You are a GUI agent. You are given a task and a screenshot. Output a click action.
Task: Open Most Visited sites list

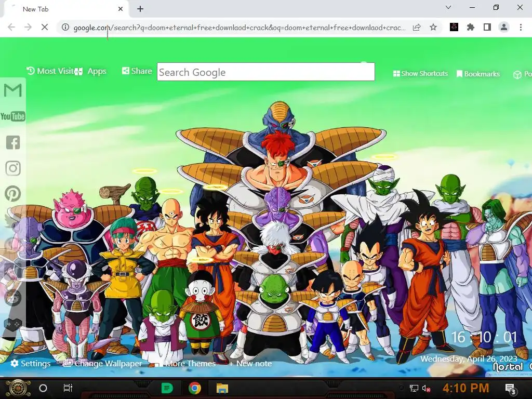[x=50, y=71]
